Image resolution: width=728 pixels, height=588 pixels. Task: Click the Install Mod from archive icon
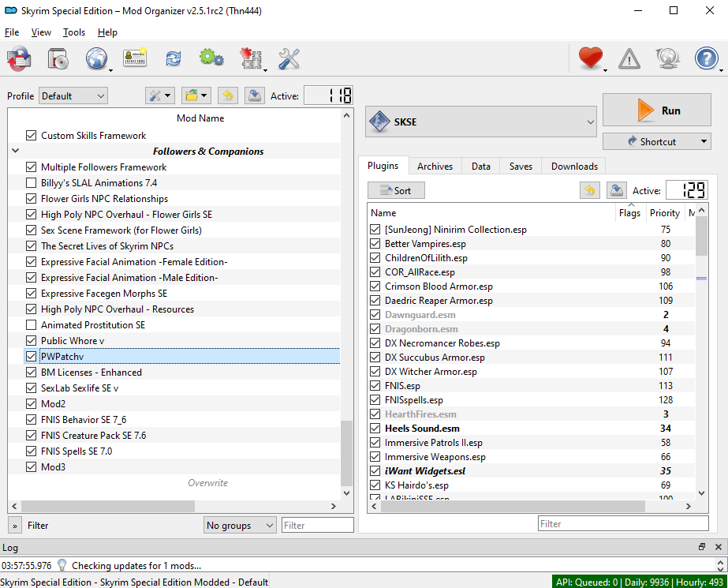(x=57, y=58)
